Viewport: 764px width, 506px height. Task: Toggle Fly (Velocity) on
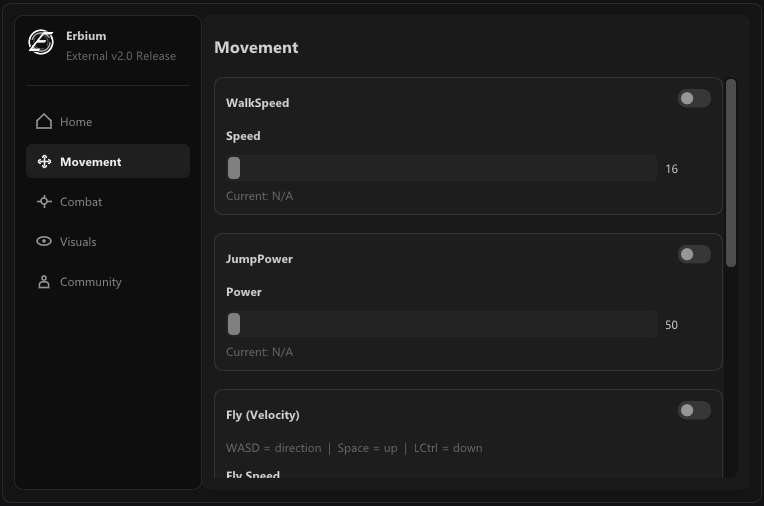[x=694, y=410]
